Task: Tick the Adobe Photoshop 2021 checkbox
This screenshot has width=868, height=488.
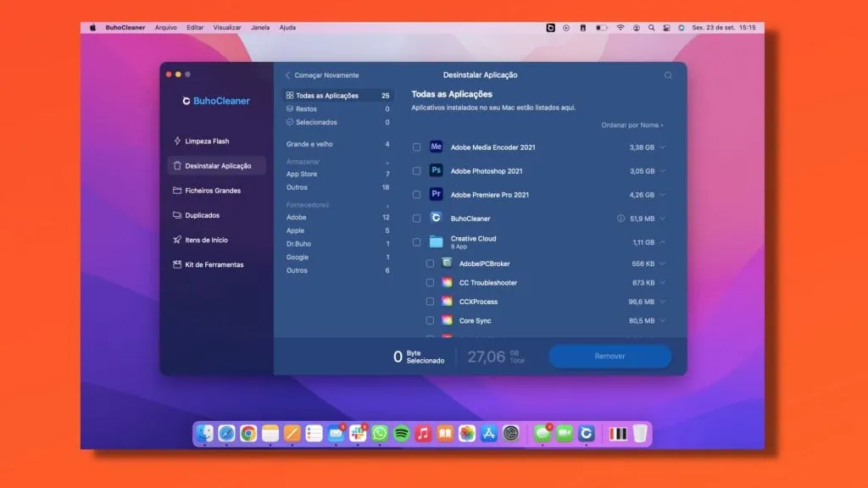Action: click(x=416, y=171)
